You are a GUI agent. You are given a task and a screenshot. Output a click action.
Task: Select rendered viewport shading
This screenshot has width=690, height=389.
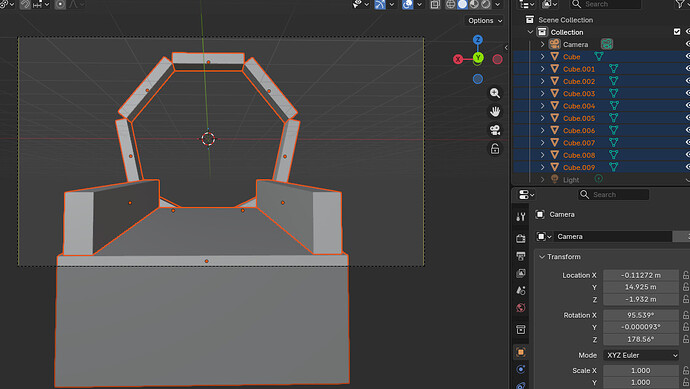click(485, 4)
